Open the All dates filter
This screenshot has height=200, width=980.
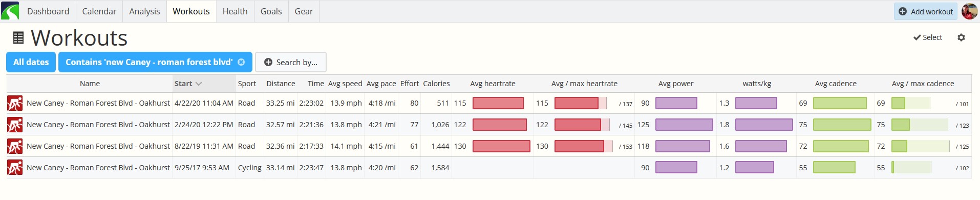coord(31,62)
